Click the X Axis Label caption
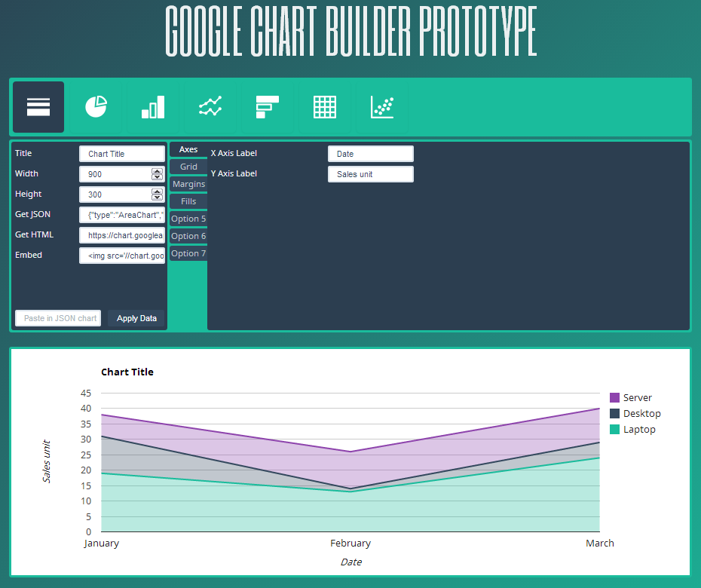 pos(234,153)
